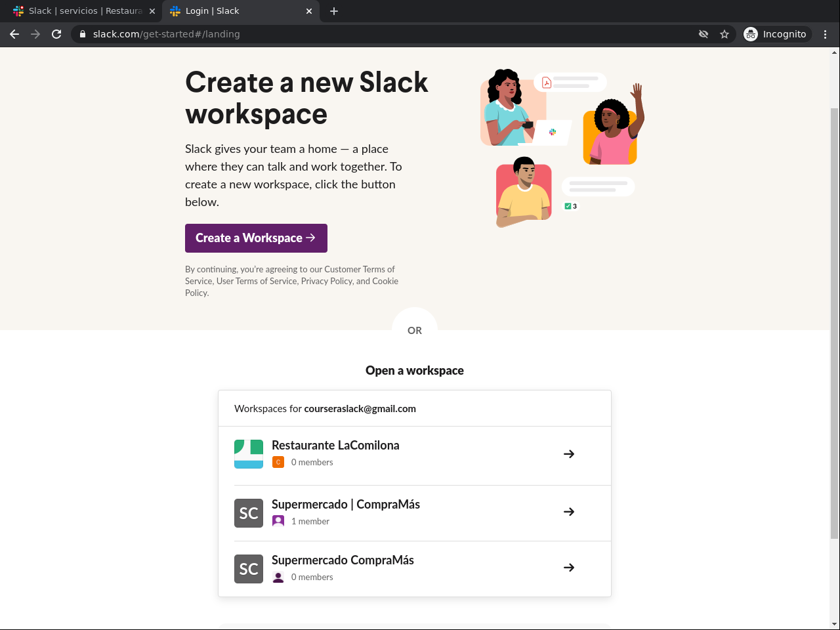Open the Chrome three-dot menu
The height and width of the screenshot is (630, 840).
[825, 34]
